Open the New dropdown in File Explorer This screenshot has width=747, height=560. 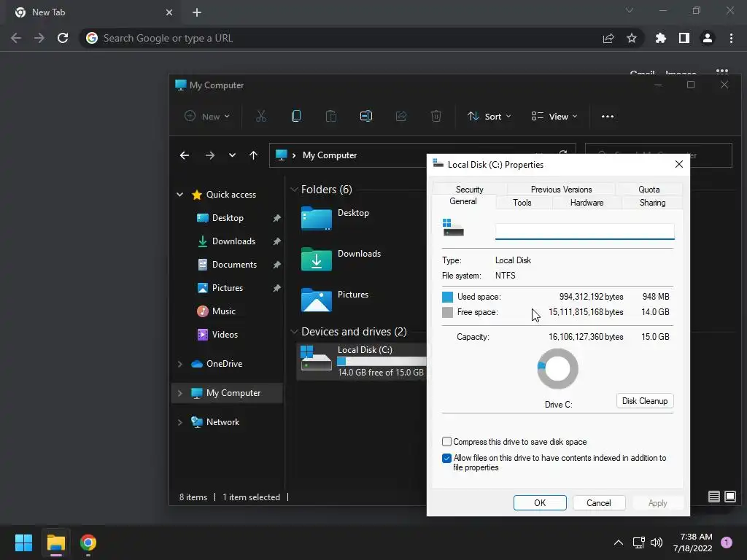coord(207,116)
